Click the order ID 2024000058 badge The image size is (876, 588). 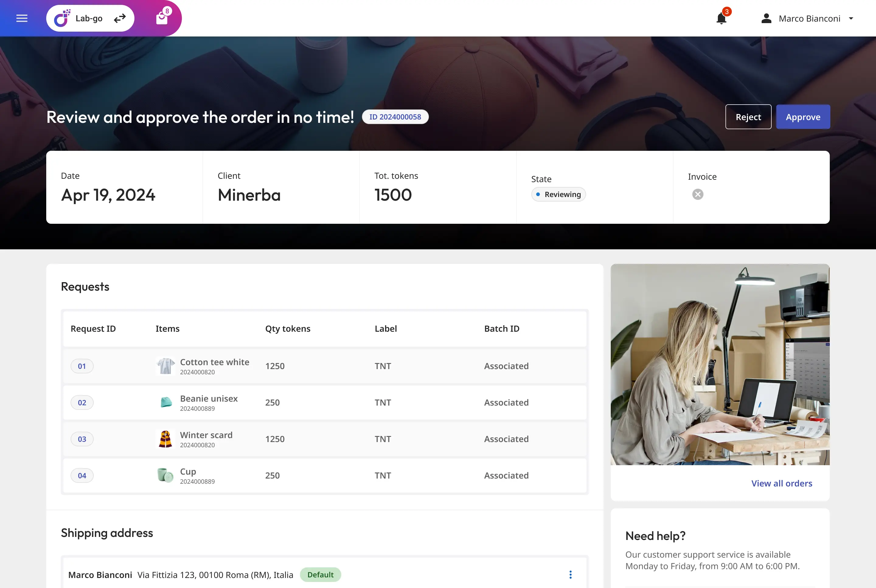coord(395,117)
